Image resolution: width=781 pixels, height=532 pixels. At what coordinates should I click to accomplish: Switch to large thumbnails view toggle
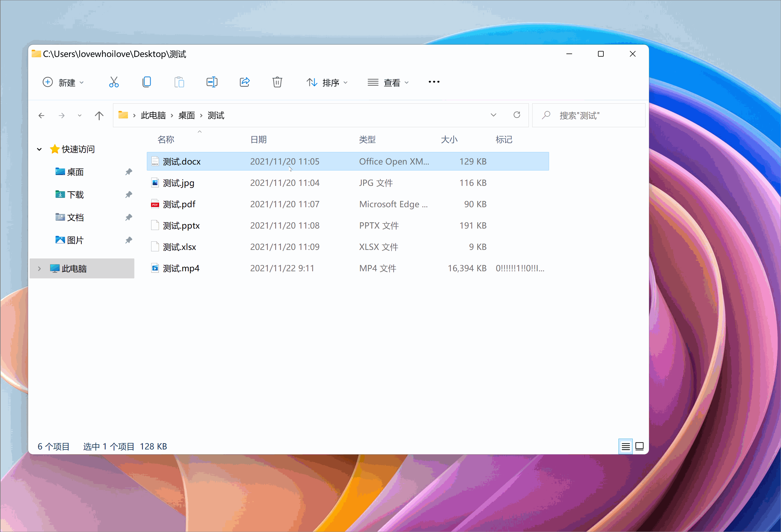pyautogui.click(x=640, y=446)
